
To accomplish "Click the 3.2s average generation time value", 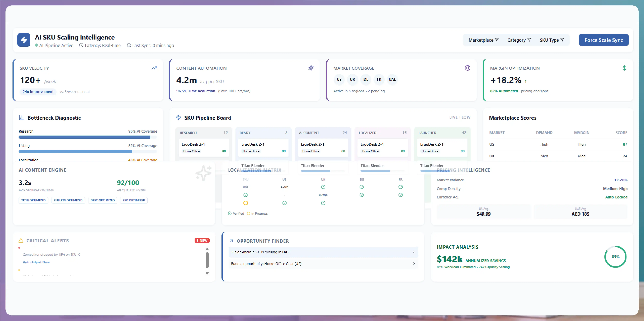I will (x=25, y=183).
